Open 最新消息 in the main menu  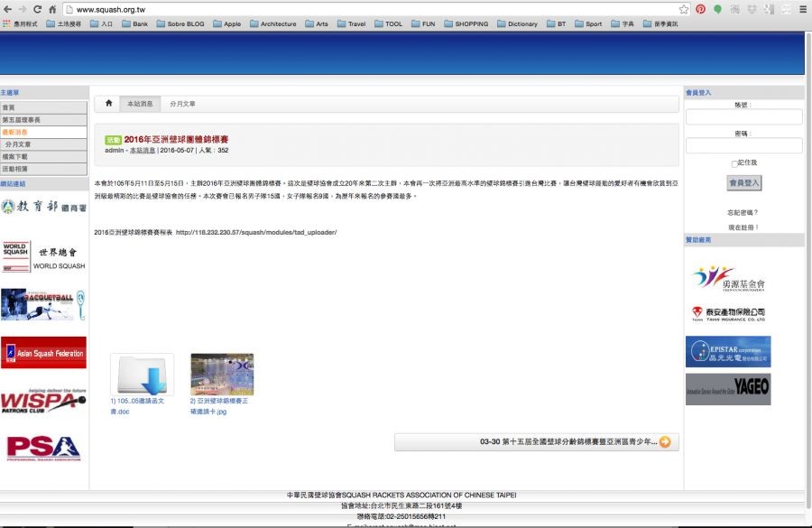pos(43,132)
